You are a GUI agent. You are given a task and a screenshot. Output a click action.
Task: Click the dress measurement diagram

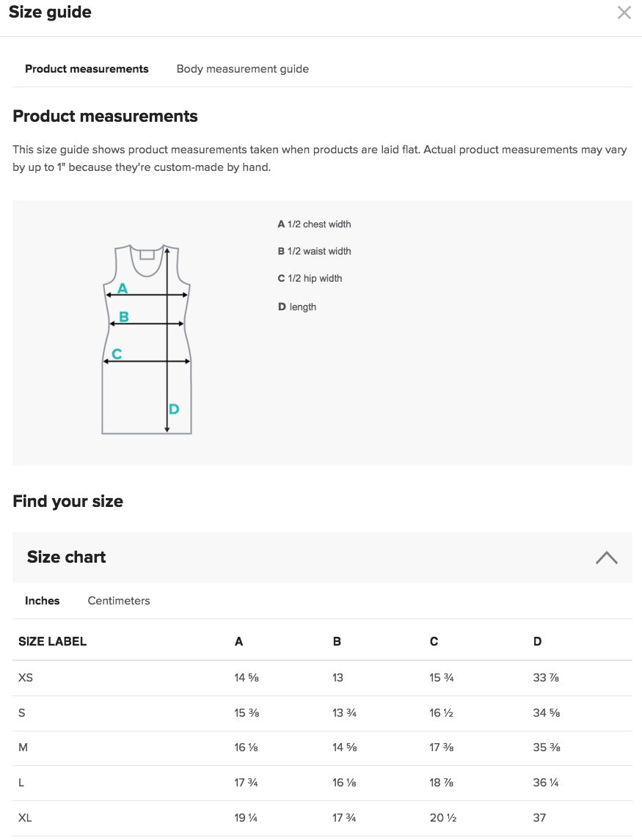tap(147, 338)
